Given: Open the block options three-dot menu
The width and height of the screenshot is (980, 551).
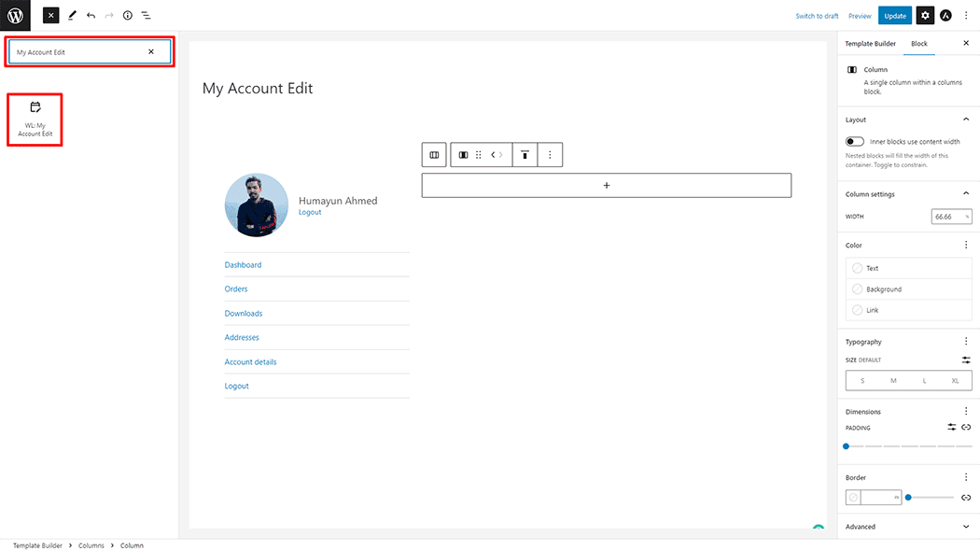Looking at the screenshot, I should [x=550, y=154].
